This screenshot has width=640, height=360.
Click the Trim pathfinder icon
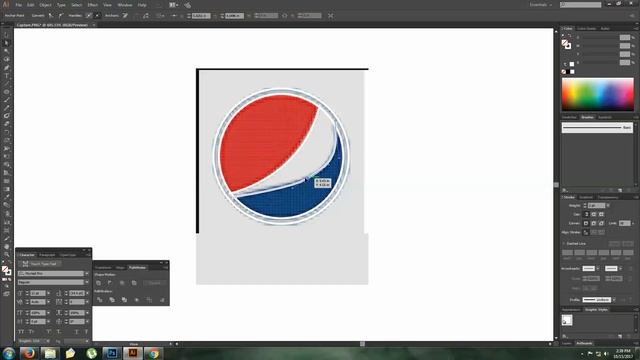(x=112, y=300)
